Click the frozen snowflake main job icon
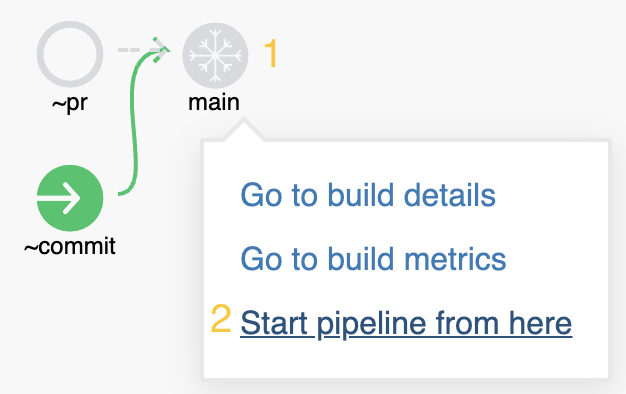This screenshot has height=394, width=626. coord(215,55)
